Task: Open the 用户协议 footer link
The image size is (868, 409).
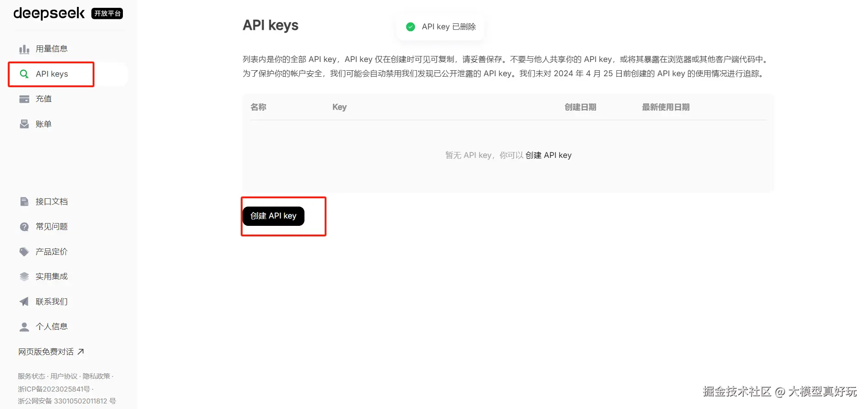Action: coord(64,376)
